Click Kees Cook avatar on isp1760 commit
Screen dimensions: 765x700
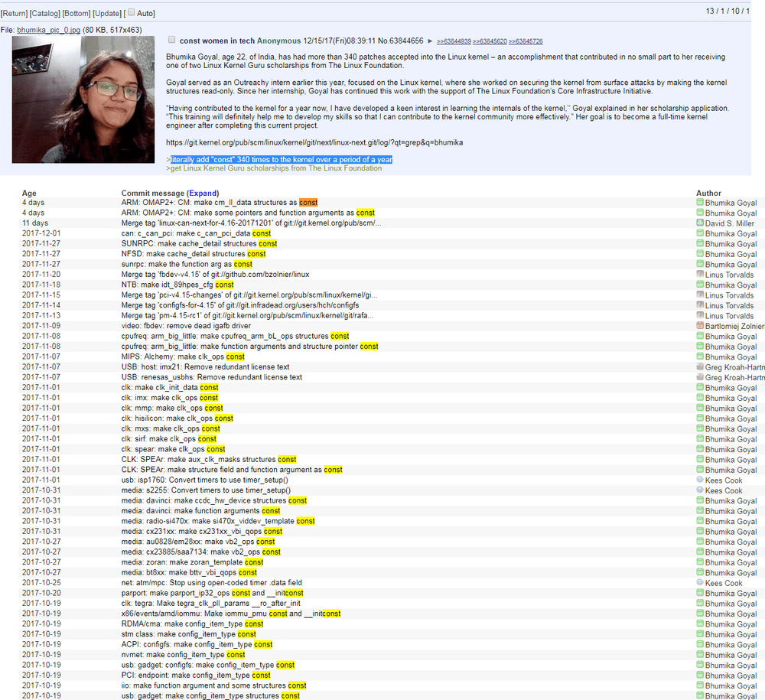[x=700, y=480]
